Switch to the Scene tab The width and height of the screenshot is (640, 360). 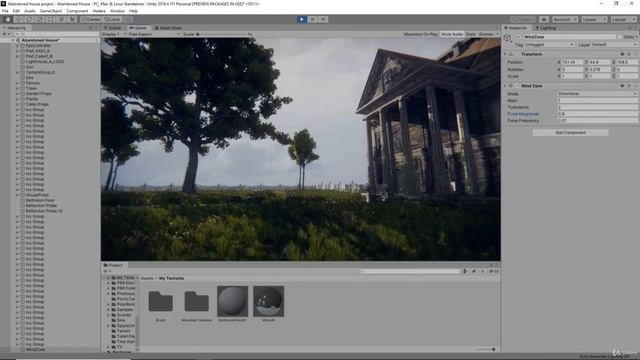(113, 28)
